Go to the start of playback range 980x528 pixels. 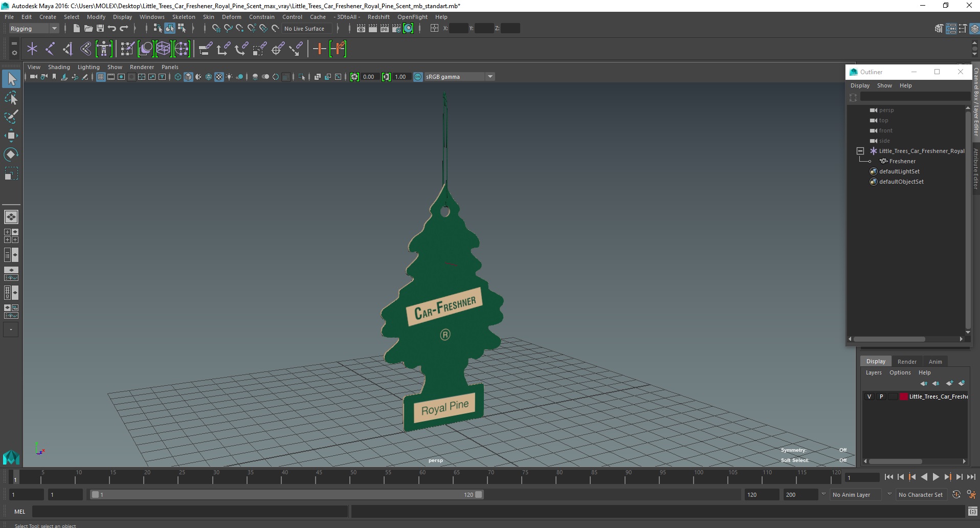click(x=889, y=477)
